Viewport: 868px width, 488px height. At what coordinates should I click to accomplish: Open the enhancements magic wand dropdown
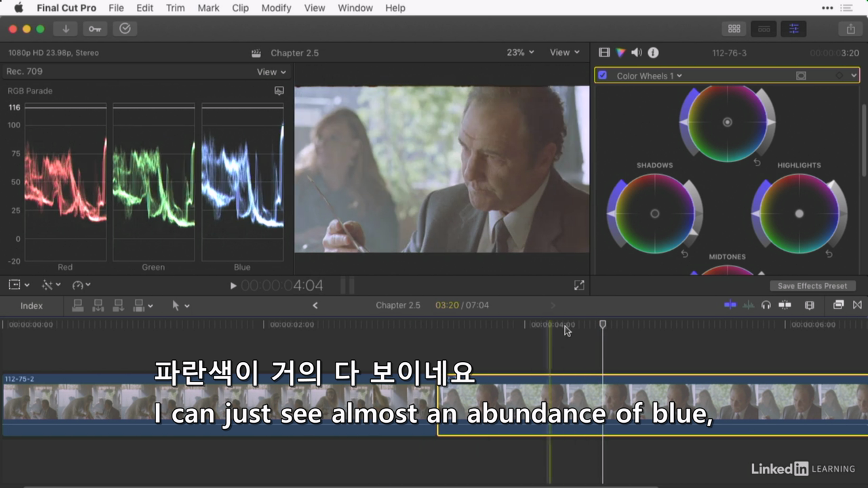coord(51,285)
